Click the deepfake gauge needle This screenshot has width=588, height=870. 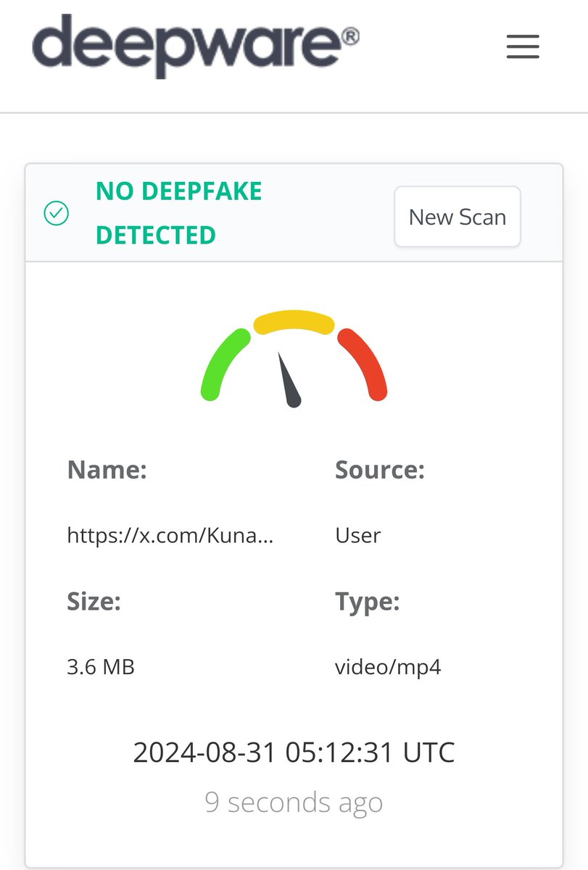[289, 380]
